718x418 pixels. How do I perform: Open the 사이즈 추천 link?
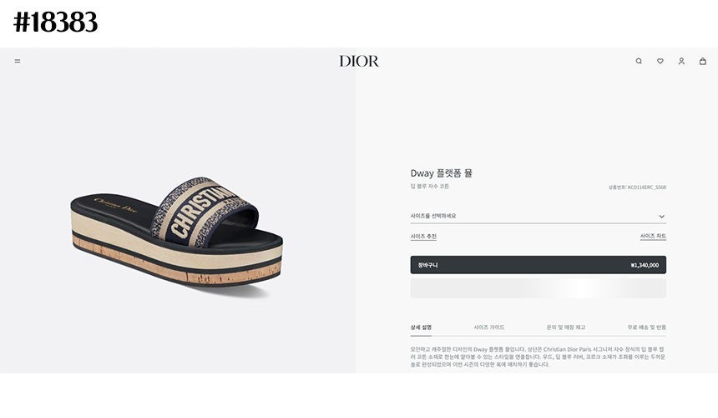pos(423,237)
